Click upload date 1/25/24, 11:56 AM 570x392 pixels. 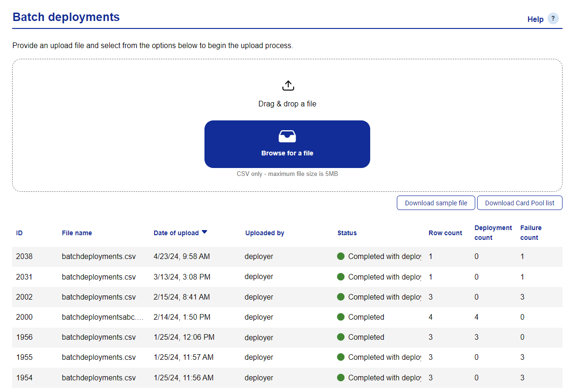pos(183,378)
